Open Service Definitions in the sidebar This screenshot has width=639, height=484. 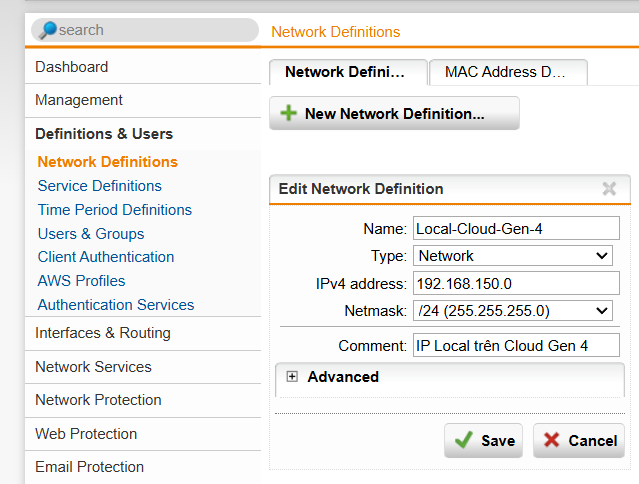[99, 186]
